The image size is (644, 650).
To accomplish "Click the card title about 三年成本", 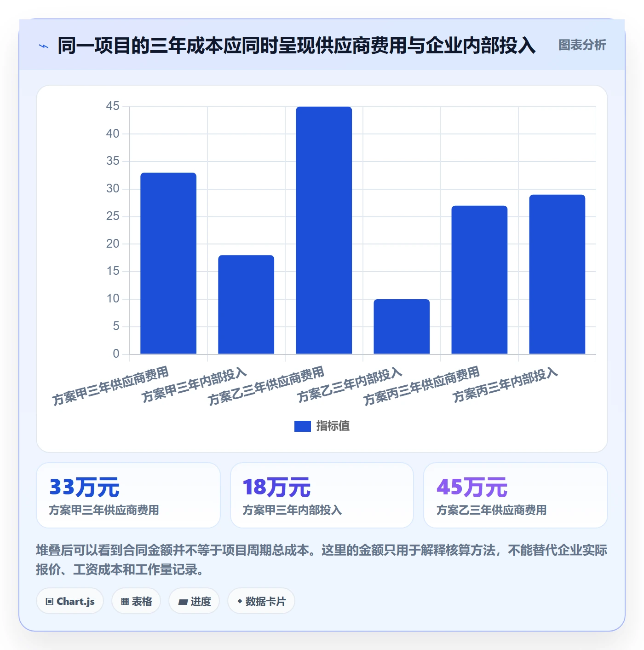I will pos(297,46).
